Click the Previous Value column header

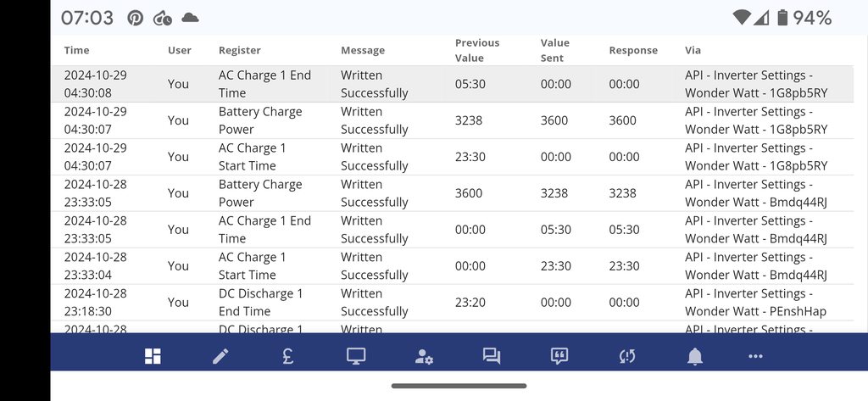click(477, 50)
